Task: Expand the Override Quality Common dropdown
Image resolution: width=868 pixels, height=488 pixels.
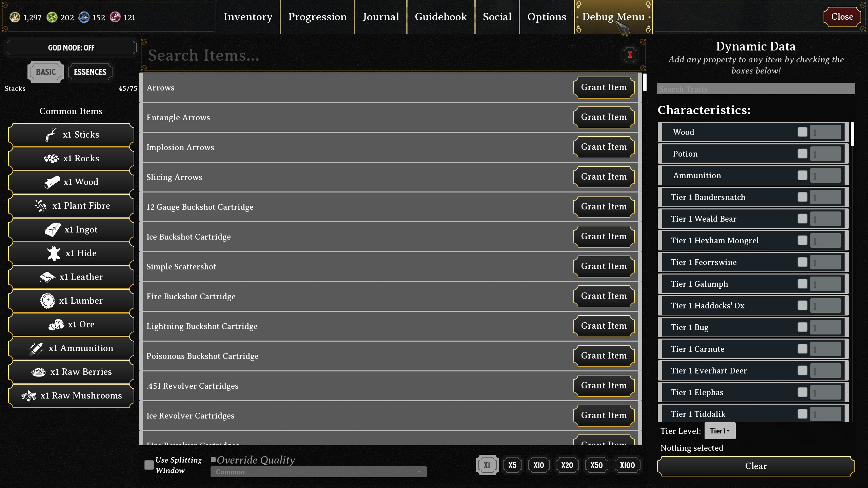Action: pyautogui.click(x=318, y=472)
